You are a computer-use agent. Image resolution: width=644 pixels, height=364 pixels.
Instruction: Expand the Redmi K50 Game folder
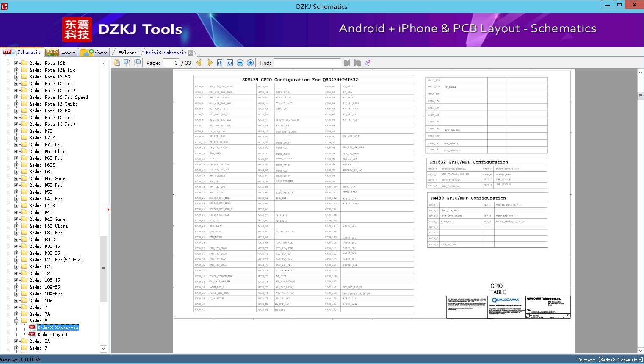[x=16, y=178]
